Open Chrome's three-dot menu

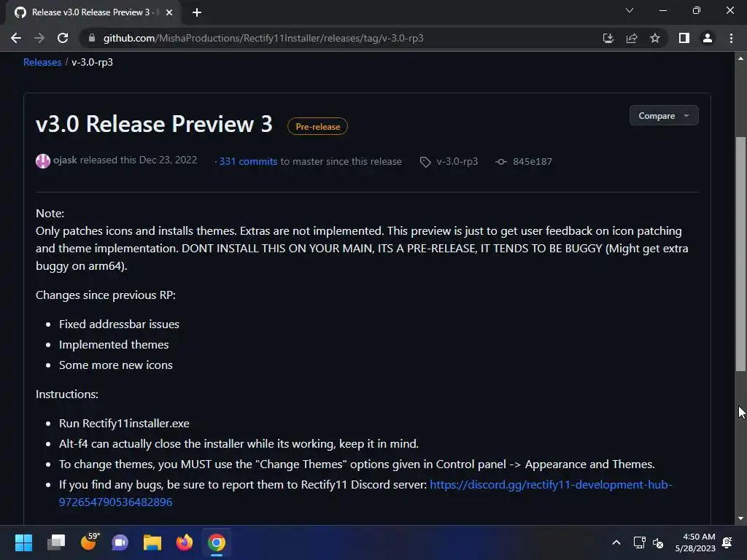[x=731, y=38]
